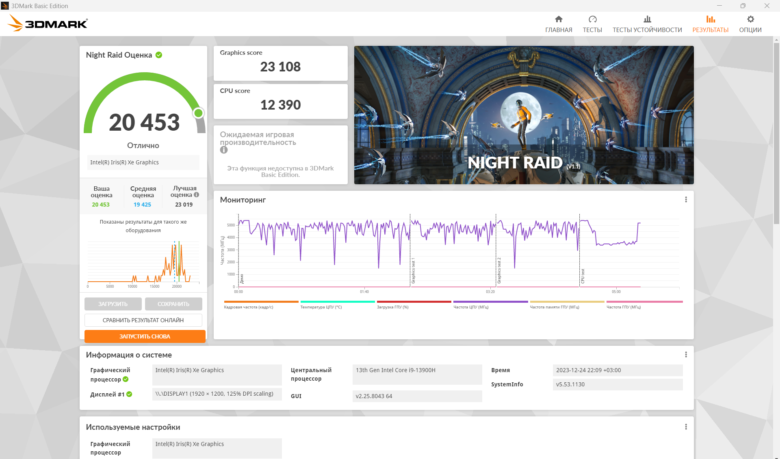Toggle Частота ЦПУ legend line
The width and height of the screenshot is (780, 459).
coord(490,302)
